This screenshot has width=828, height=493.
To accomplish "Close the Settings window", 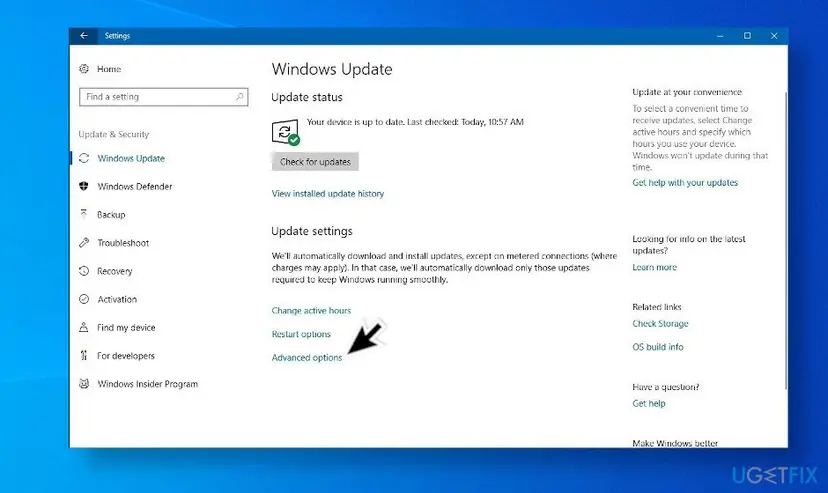I will (x=774, y=36).
